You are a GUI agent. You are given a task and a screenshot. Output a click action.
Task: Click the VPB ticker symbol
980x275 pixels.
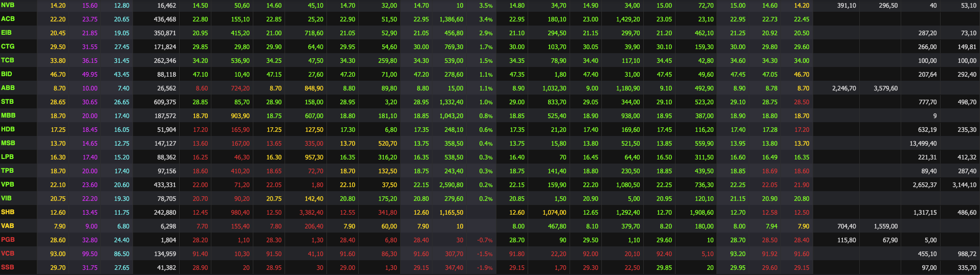(8, 185)
